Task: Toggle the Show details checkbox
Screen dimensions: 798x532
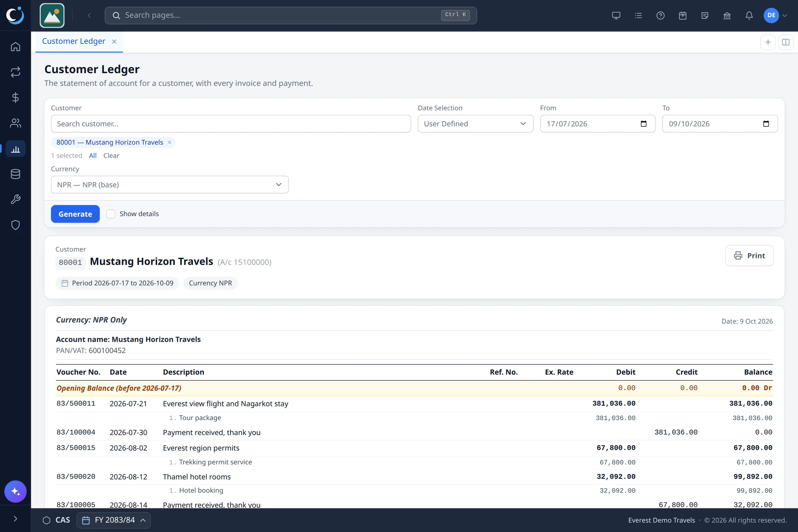Action: point(111,214)
